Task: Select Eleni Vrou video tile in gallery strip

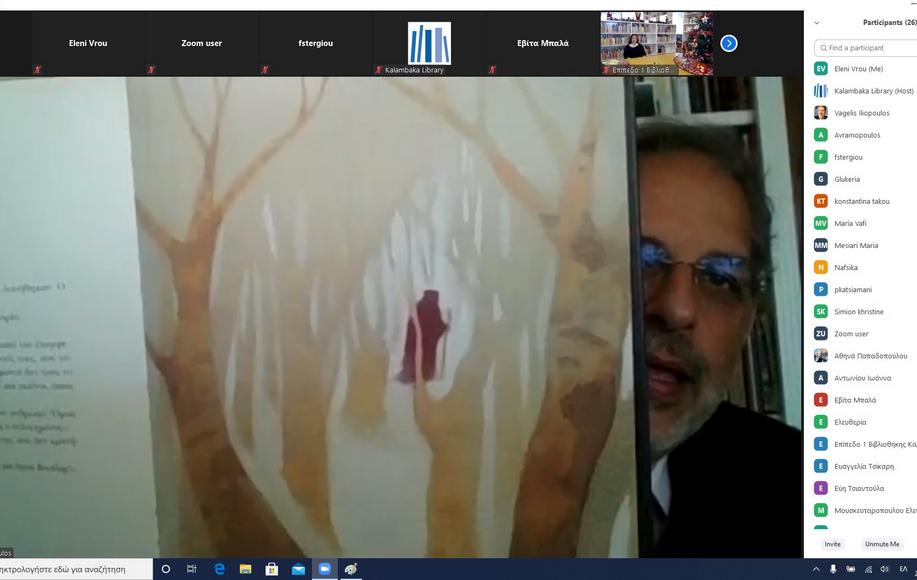Action: (x=88, y=43)
